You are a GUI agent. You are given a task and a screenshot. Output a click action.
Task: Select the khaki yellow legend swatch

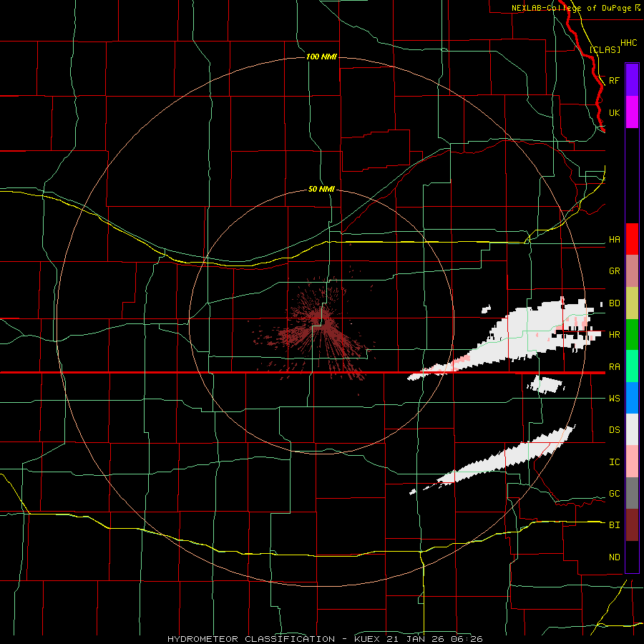point(632,303)
